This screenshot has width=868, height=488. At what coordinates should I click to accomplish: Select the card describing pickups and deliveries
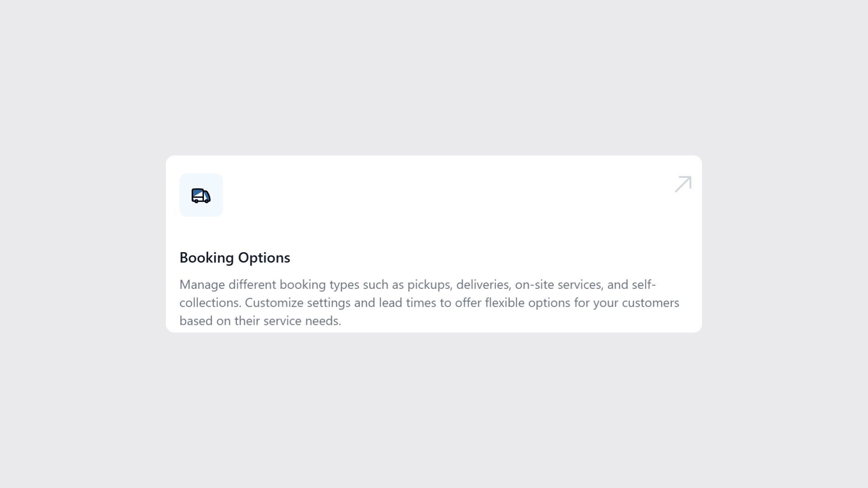click(x=434, y=244)
